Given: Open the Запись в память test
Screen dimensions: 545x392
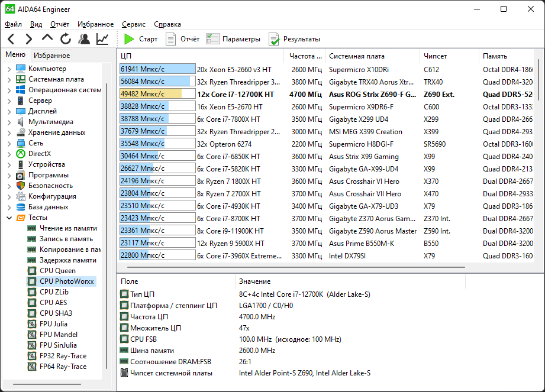Looking at the screenshot, I should point(60,239).
